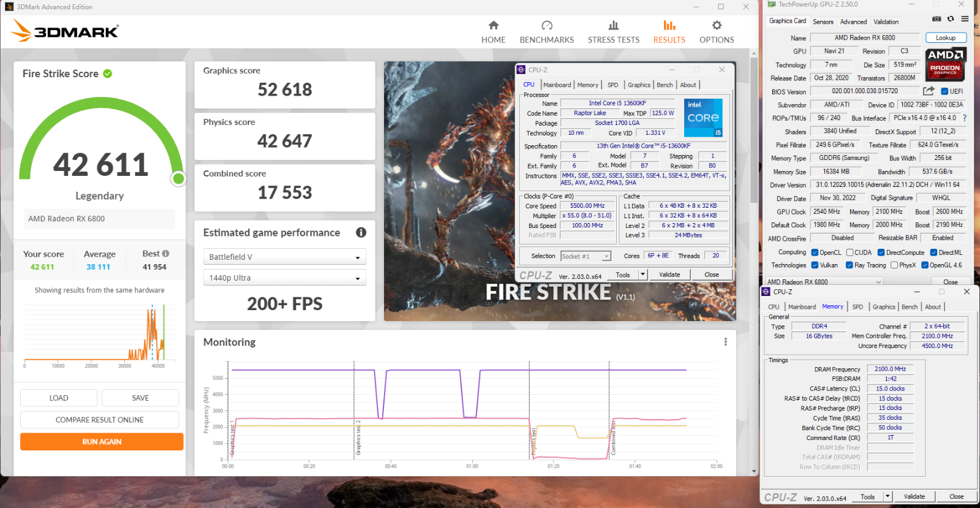Click Intel Core i5 logo in CPU-Z
The height and width of the screenshot is (508, 980).
tap(703, 118)
